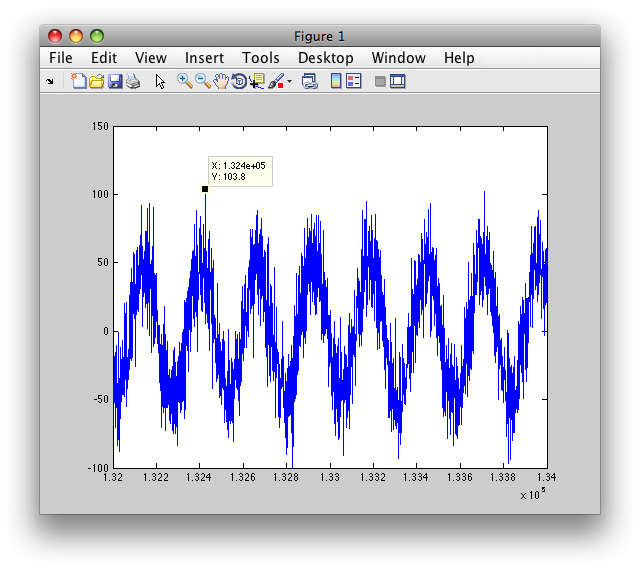This screenshot has height=569, width=640.
Task: Click the New Figure icon
Action: point(78,81)
